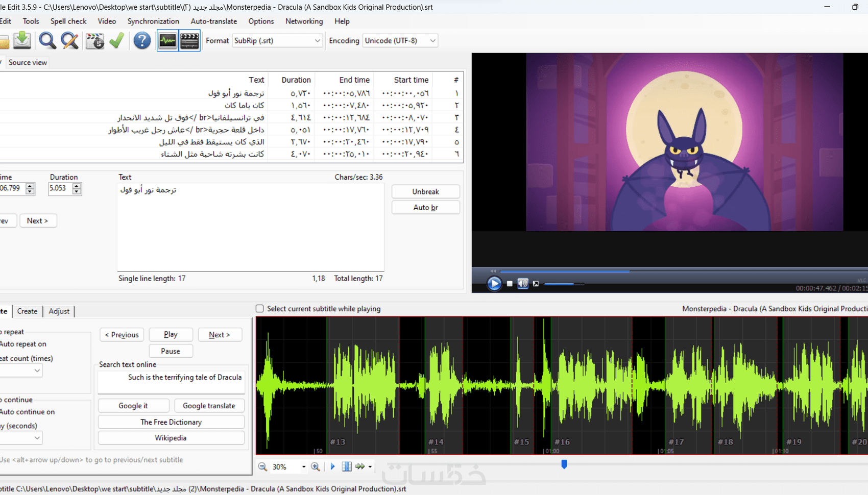The image size is (868, 495).
Task: Increase Duration with the up stepper arrow
Action: [x=77, y=186]
